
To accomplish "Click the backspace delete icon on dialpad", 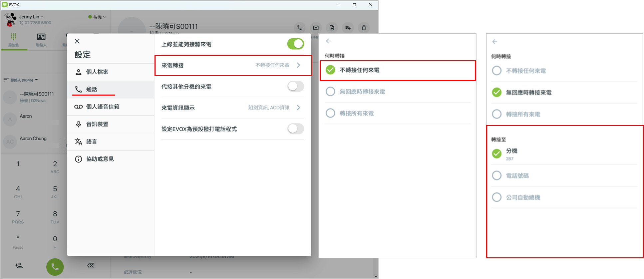I will pyautogui.click(x=91, y=266).
